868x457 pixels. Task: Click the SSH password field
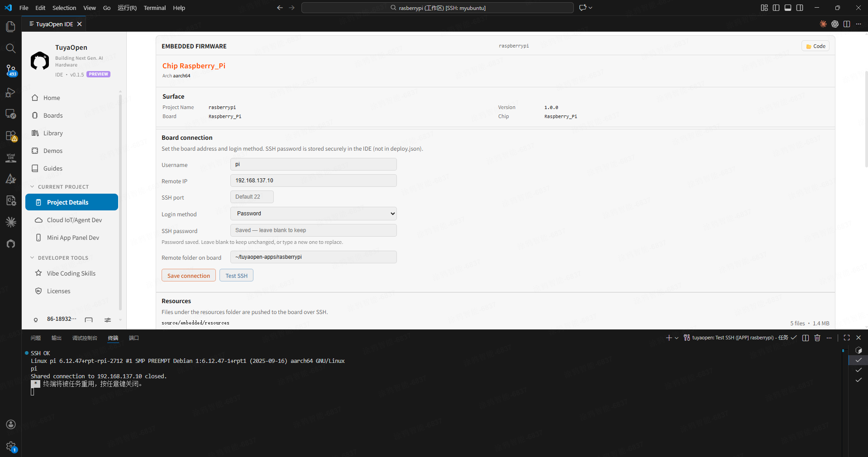tap(314, 230)
